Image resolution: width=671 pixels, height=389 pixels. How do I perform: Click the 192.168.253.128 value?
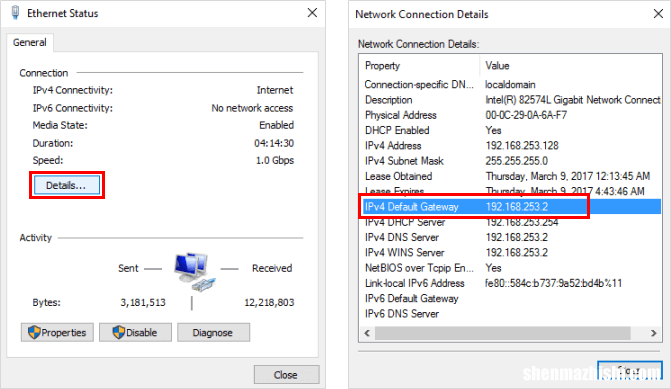click(x=522, y=146)
